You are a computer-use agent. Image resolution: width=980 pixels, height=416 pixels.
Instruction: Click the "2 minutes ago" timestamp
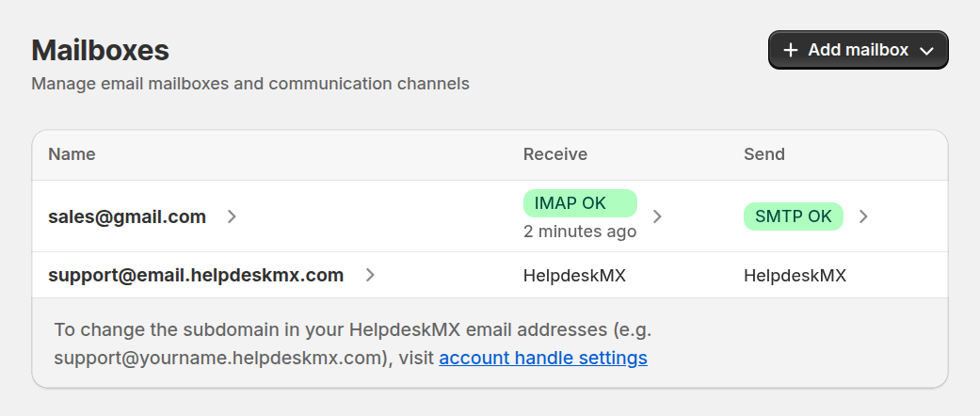click(x=579, y=232)
